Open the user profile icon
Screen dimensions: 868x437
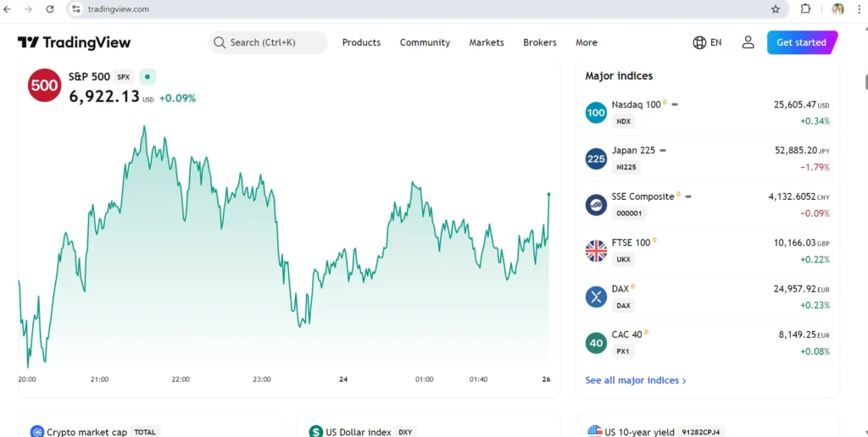[x=748, y=42]
